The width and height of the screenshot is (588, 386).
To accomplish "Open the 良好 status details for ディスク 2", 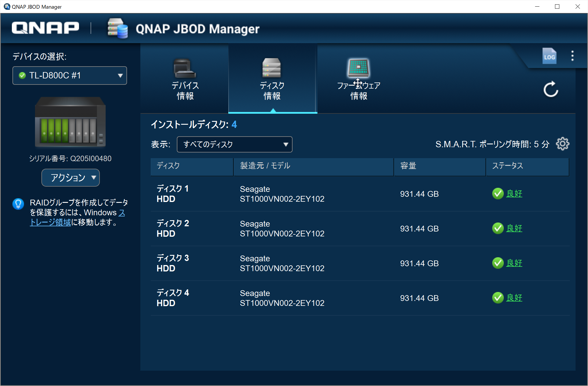I will 514,228.
